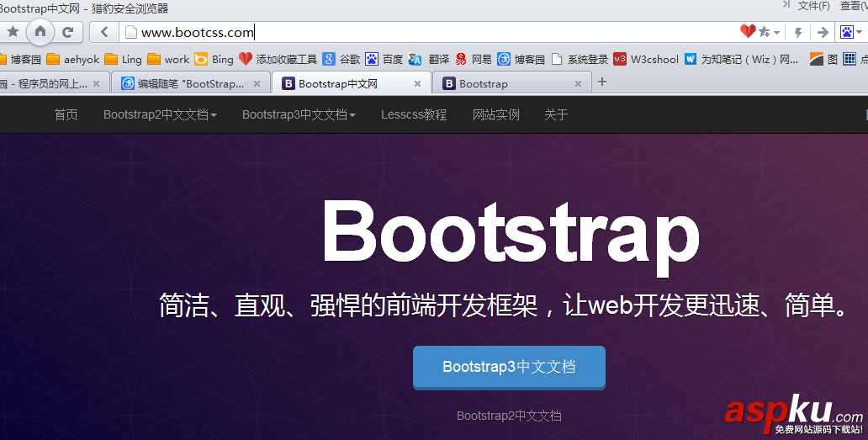The width and height of the screenshot is (868, 440).
Task: Go to browser home page icon
Action: pyautogui.click(x=40, y=31)
